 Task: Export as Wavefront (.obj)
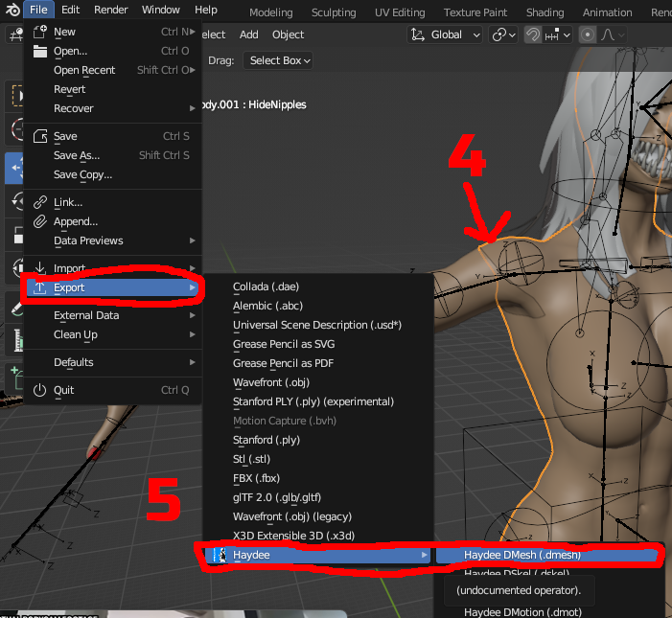(318, 382)
